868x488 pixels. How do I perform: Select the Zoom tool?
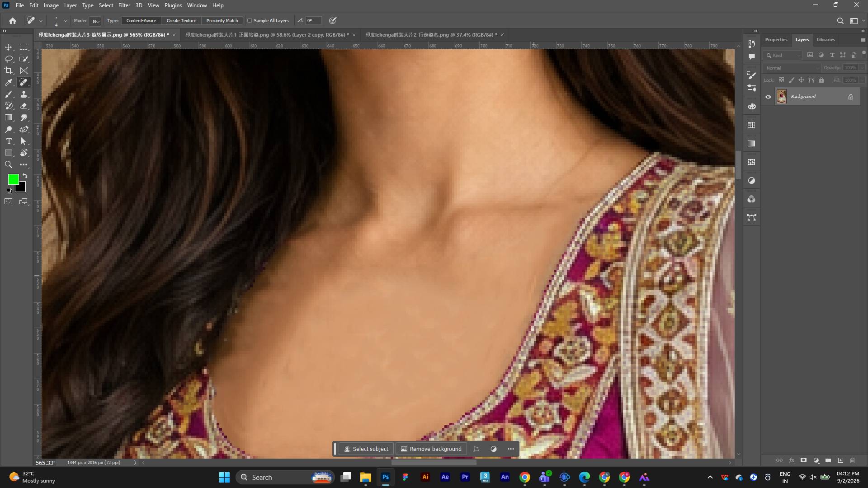[9, 164]
